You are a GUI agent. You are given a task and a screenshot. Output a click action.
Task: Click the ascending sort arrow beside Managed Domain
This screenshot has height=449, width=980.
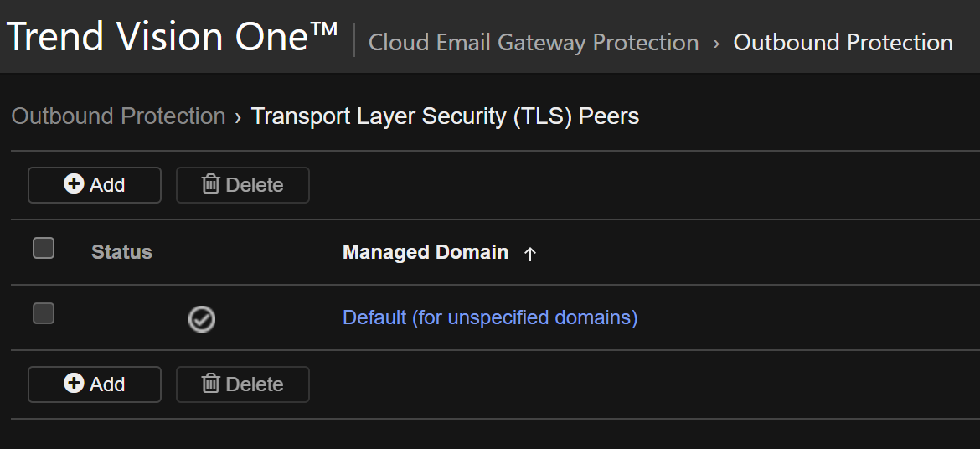[x=529, y=254]
